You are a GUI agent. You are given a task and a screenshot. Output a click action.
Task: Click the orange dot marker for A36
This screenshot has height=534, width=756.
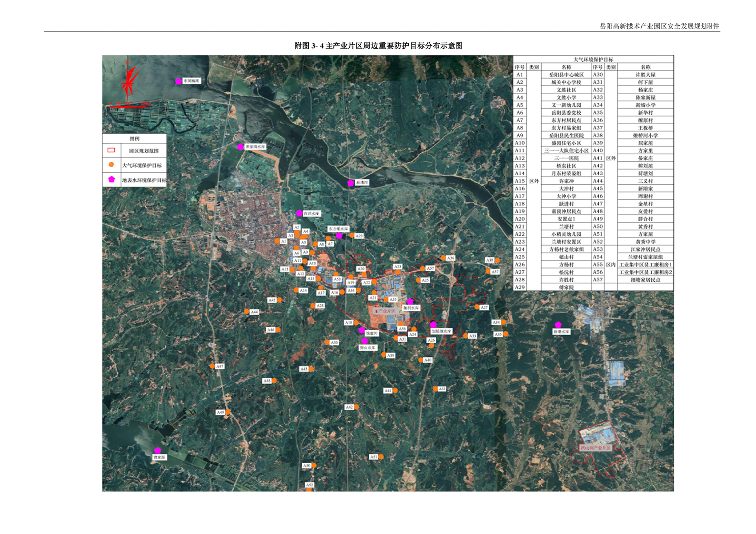(x=443, y=258)
